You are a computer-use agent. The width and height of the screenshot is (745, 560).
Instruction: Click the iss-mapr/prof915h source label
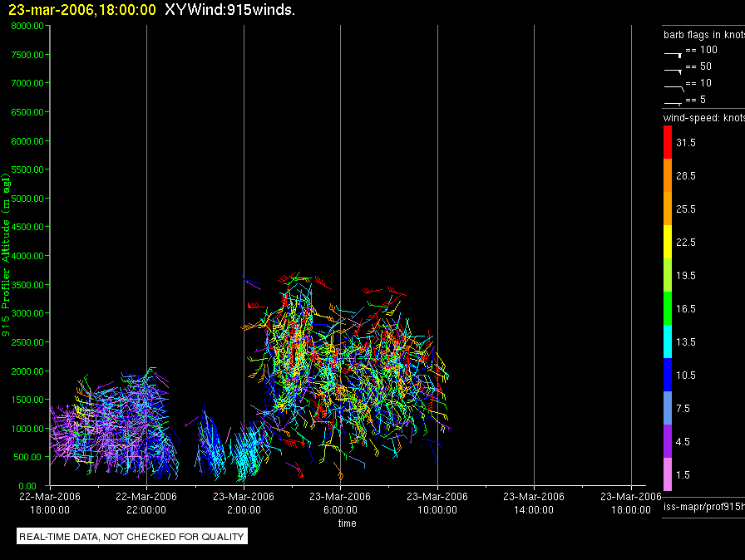point(704,507)
